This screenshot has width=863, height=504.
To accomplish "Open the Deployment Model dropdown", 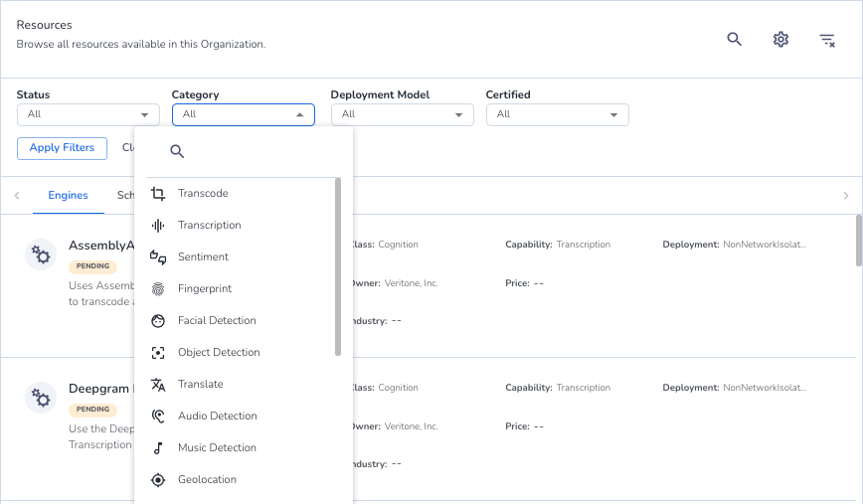I will pyautogui.click(x=403, y=114).
